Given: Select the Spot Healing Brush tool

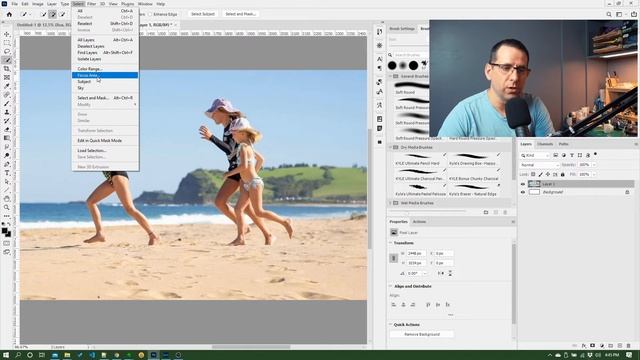Looking at the screenshot, I should [7, 95].
